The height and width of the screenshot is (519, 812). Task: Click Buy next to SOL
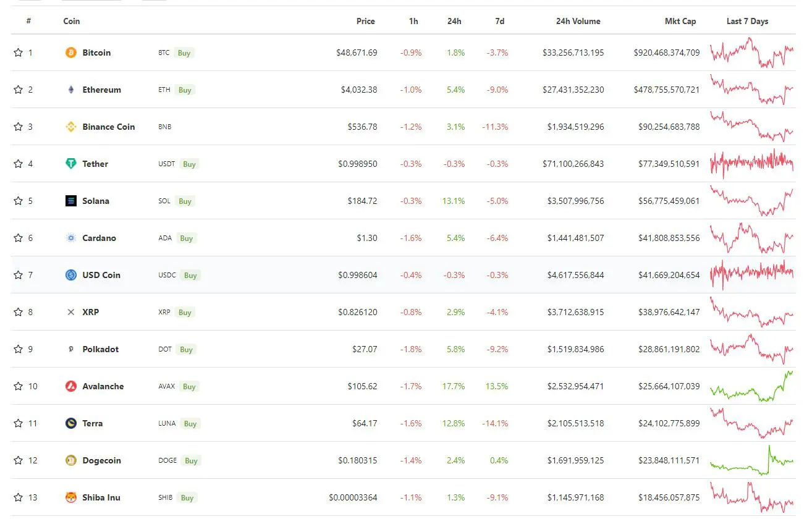pyautogui.click(x=185, y=201)
